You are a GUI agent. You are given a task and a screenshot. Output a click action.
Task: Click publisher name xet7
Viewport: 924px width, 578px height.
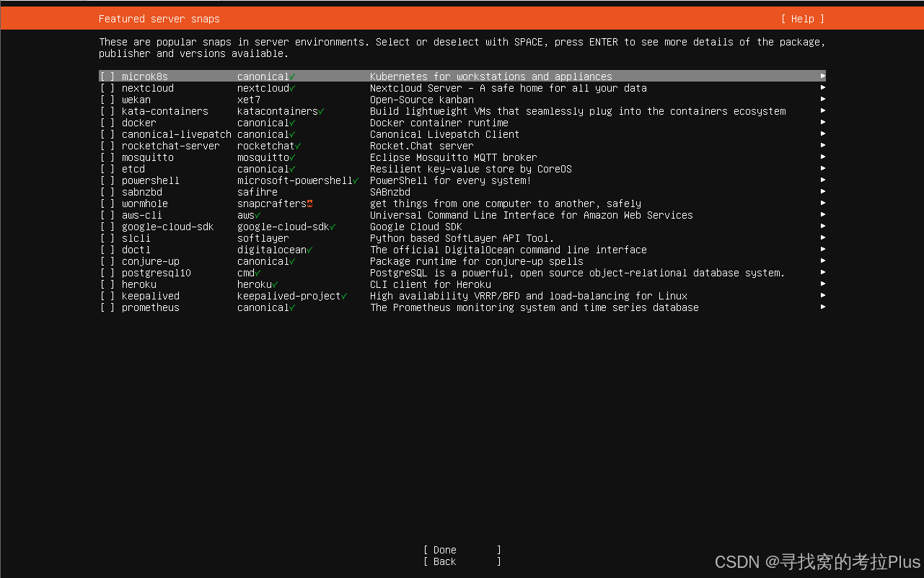pos(249,100)
